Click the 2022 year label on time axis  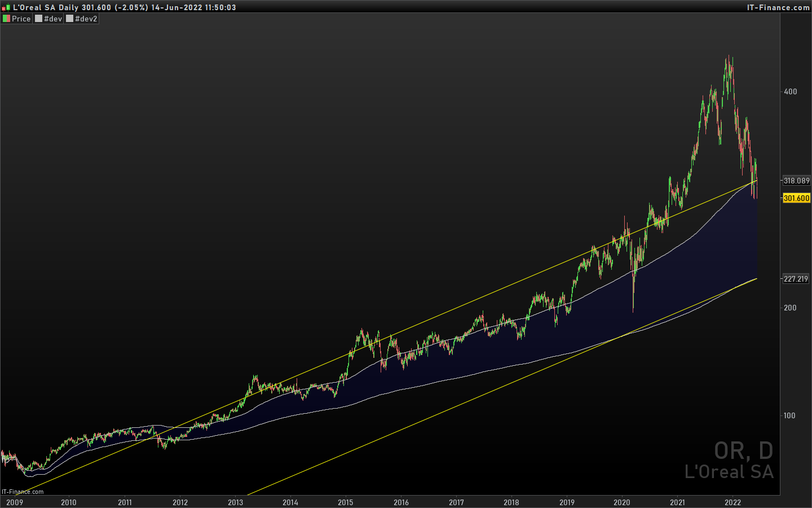pos(732,502)
